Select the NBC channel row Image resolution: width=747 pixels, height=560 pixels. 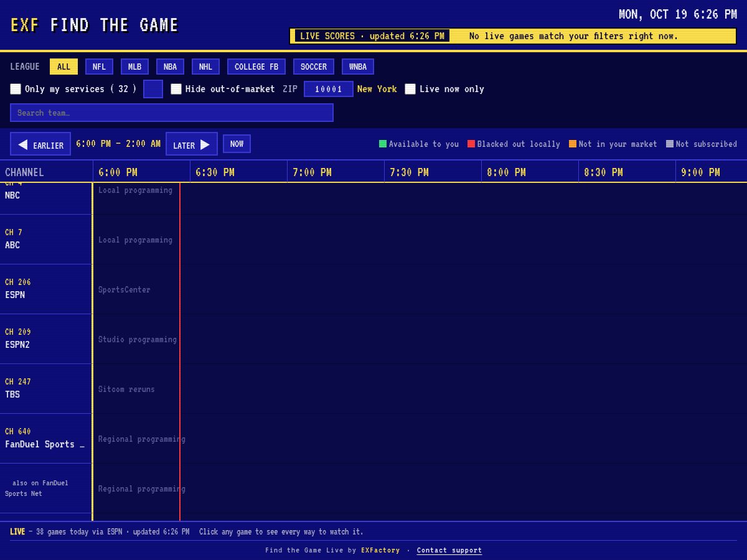point(46,198)
